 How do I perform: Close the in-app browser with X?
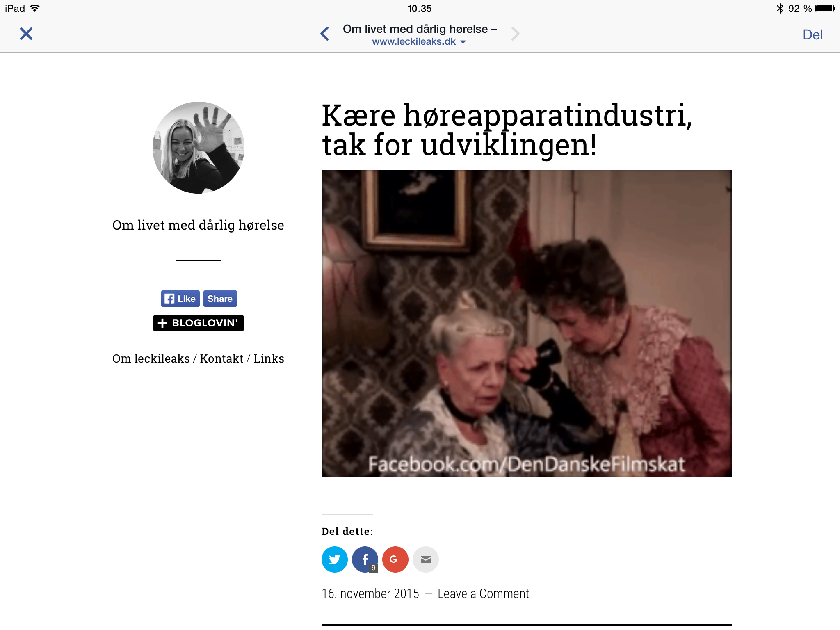26,34
